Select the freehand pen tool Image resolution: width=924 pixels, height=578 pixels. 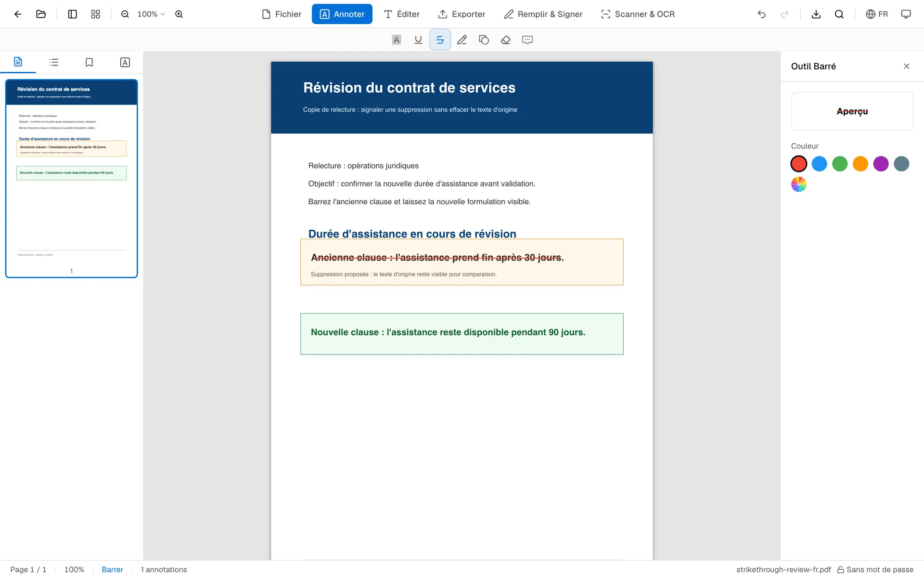pos(462,40)
